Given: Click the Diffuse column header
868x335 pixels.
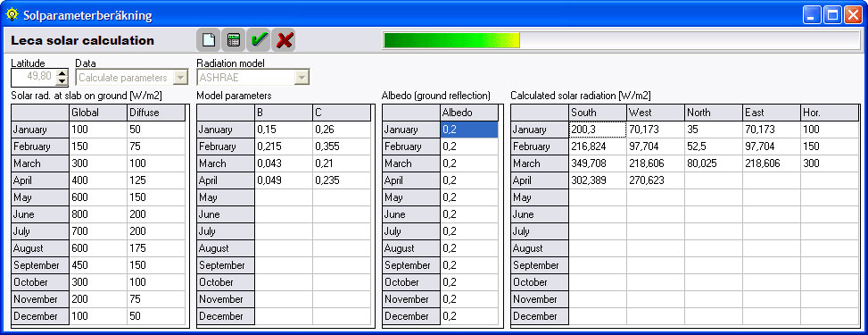Looking at the screenshot, I should pyautogui.click(x=156, y=113).
